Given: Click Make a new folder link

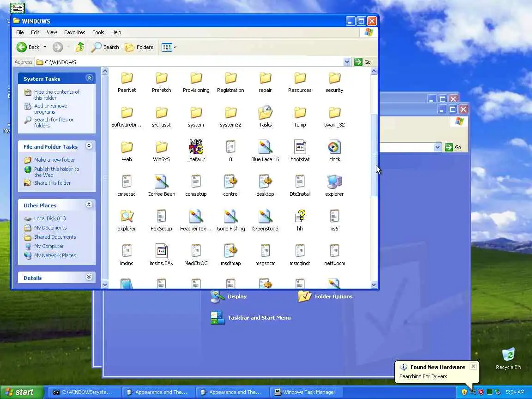Looking at the screenshot, I should click(x=54, y=160).
